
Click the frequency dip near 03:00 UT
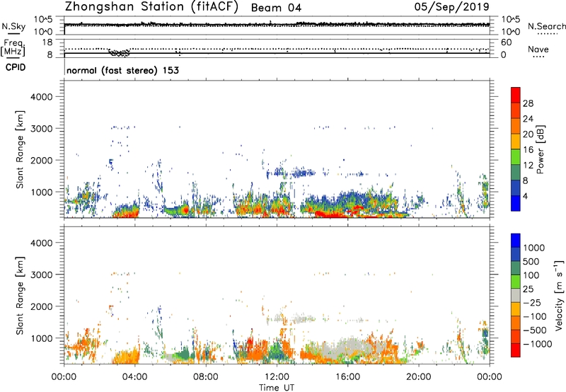119,53
